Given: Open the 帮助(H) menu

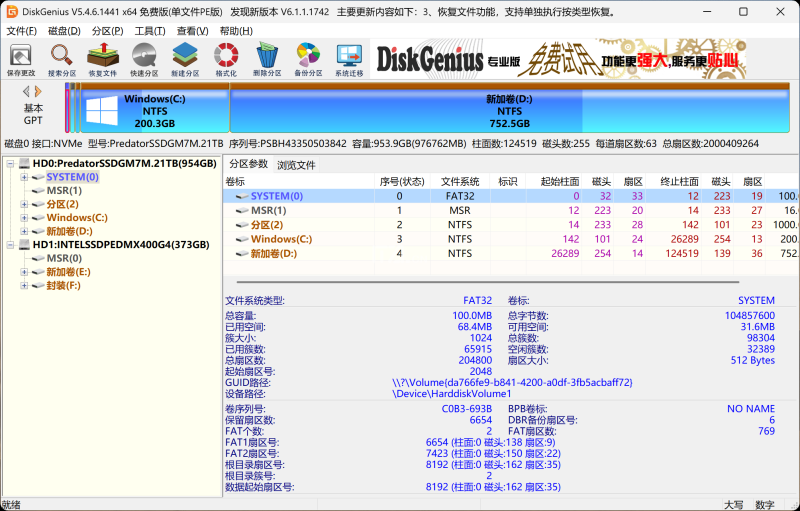Looking at the screenshot, I should click(x=236, y=31).
